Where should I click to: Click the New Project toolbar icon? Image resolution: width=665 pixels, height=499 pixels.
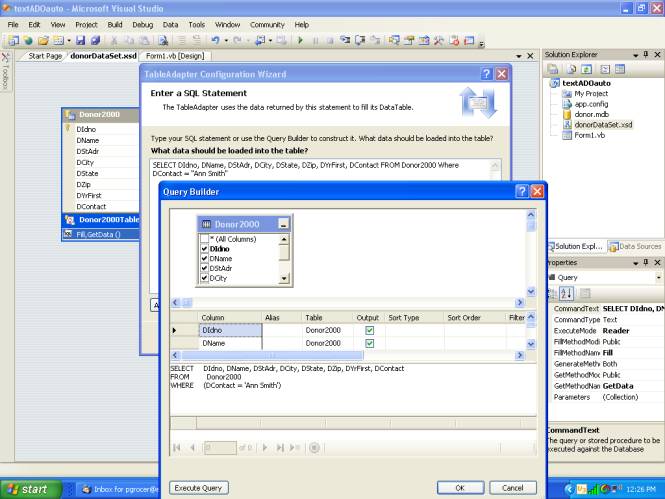point(13,40)
